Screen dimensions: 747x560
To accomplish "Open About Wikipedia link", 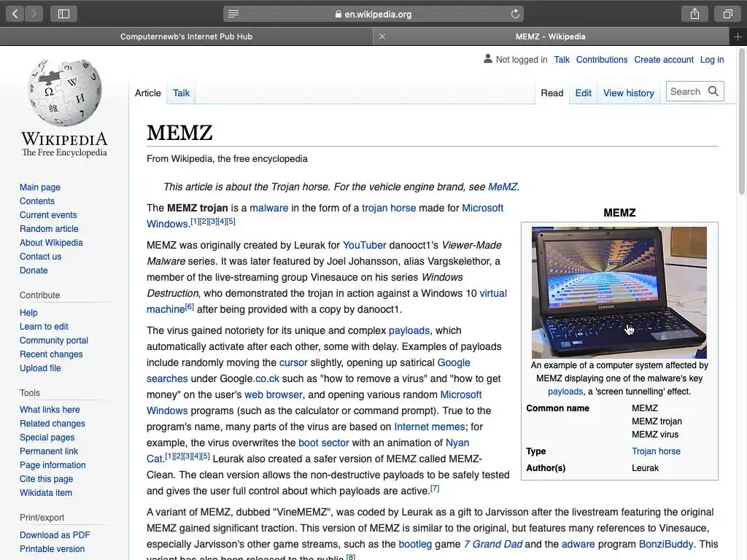I will [51, 242].
